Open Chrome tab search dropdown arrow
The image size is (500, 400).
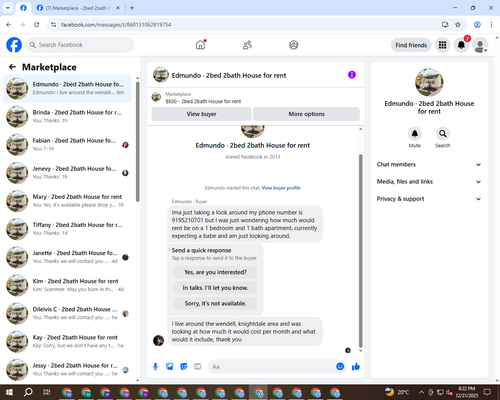8,8
